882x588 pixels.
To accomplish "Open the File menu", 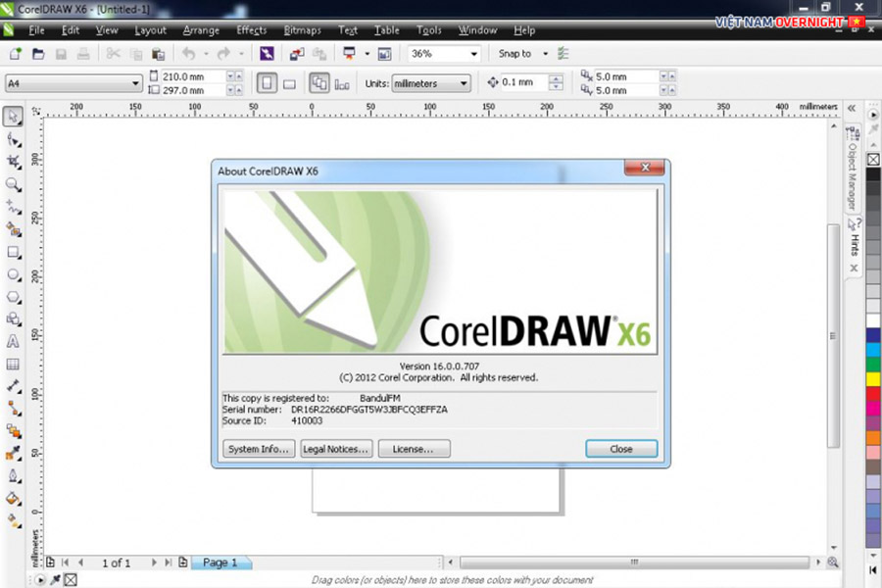I will point(36,30).
